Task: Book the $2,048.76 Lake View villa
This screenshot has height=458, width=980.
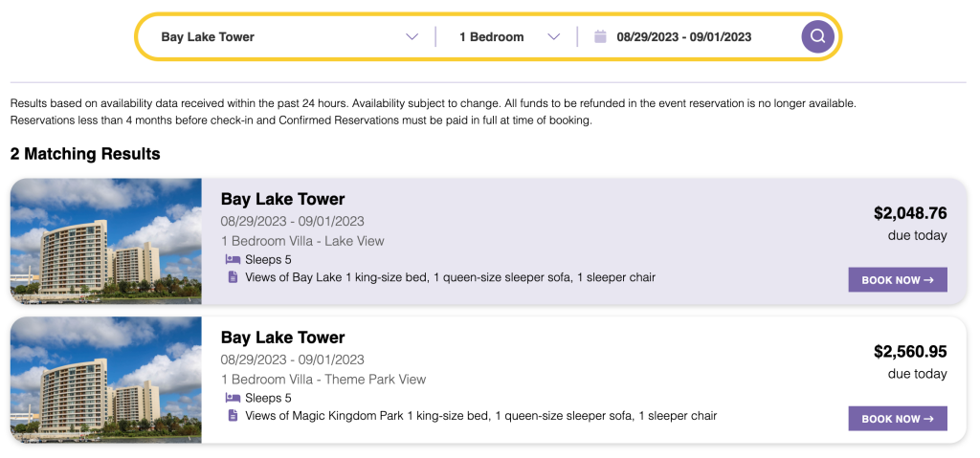Action: (898, 280)
